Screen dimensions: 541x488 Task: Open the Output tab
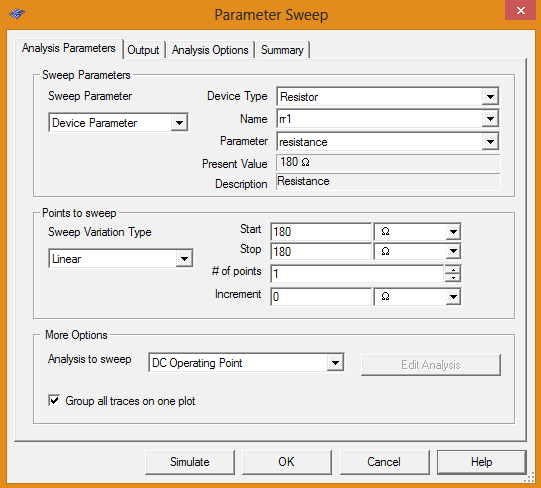[x=143, y=50]
